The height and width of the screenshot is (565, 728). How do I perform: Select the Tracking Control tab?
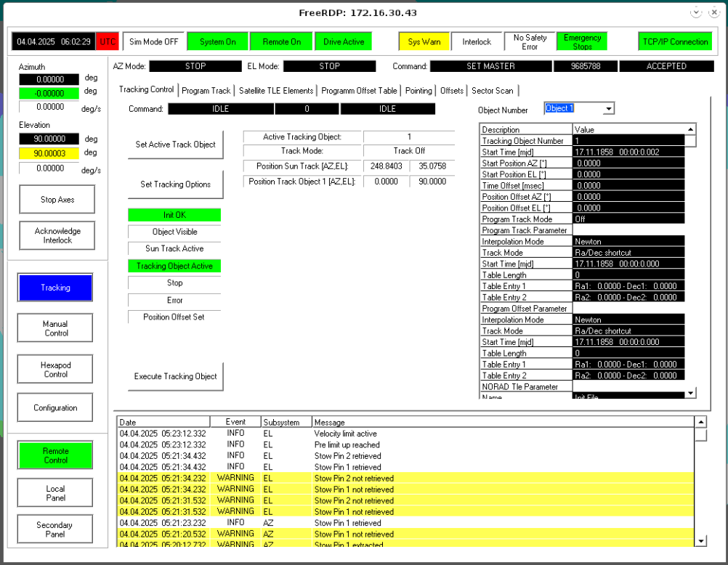(146, 89)
